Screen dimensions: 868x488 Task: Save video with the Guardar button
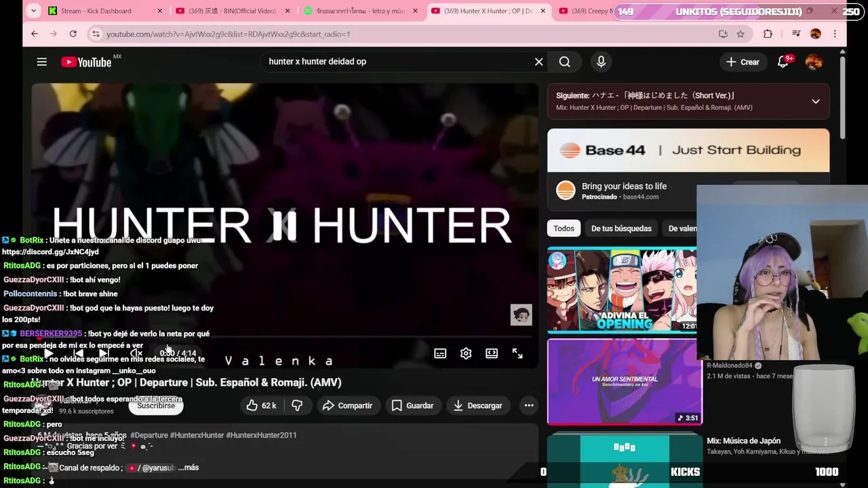click(x=412, y=405)
